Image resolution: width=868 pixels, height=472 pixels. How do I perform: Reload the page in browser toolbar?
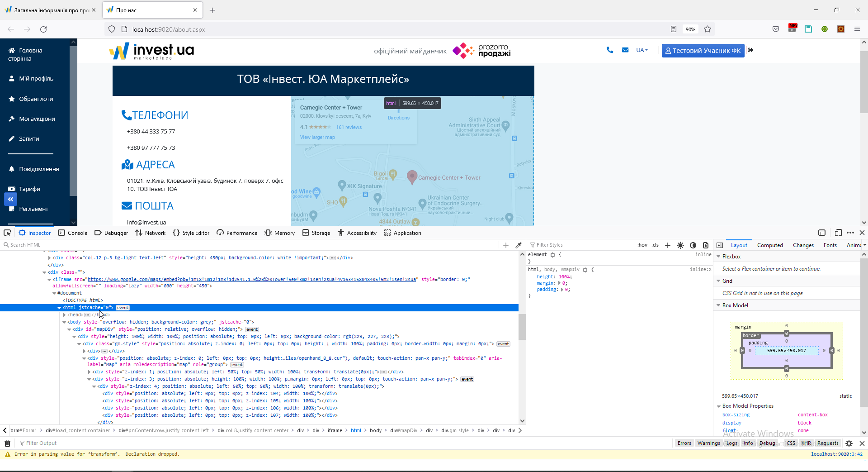(x=43, y=29)
